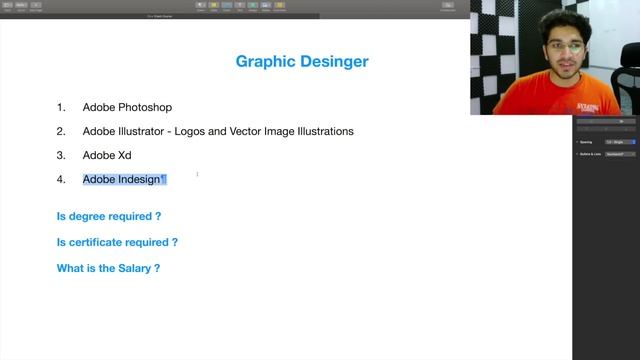The image size is (640, 360).
Task: Click the Table toolbar icon
Action: click(214, 5)
